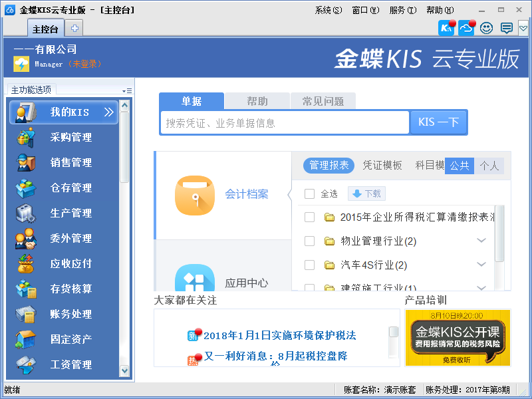Check the 汽车4S行业(2) checkbox
The width and height of the screenshot is (532, 399).
pos(309,265)
